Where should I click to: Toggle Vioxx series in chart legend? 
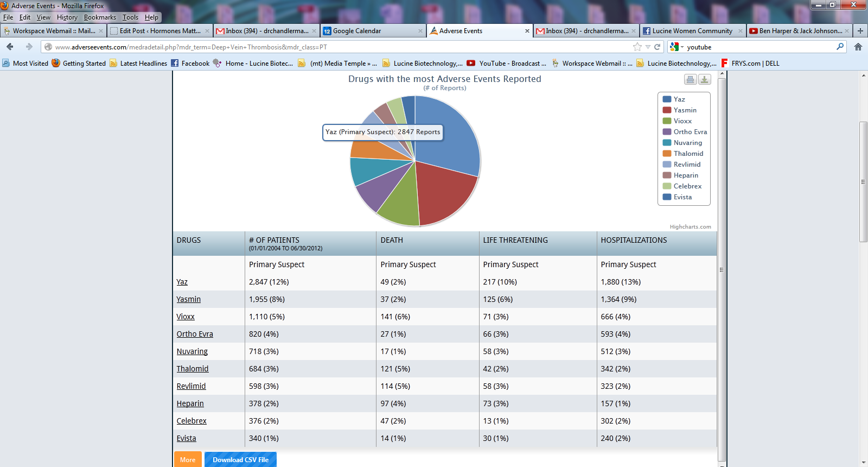[x=677, y=121]
